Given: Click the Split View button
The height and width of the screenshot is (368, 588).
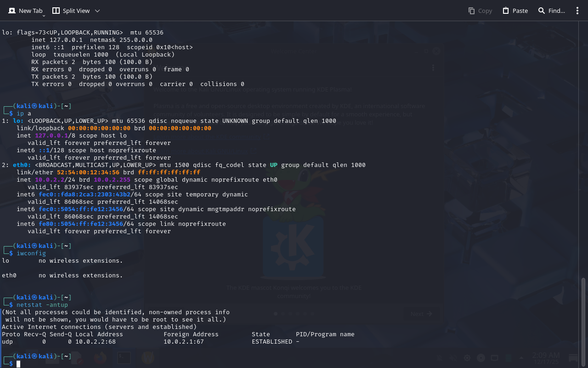Looking at the screenshot, I should [x=71, y=11].
